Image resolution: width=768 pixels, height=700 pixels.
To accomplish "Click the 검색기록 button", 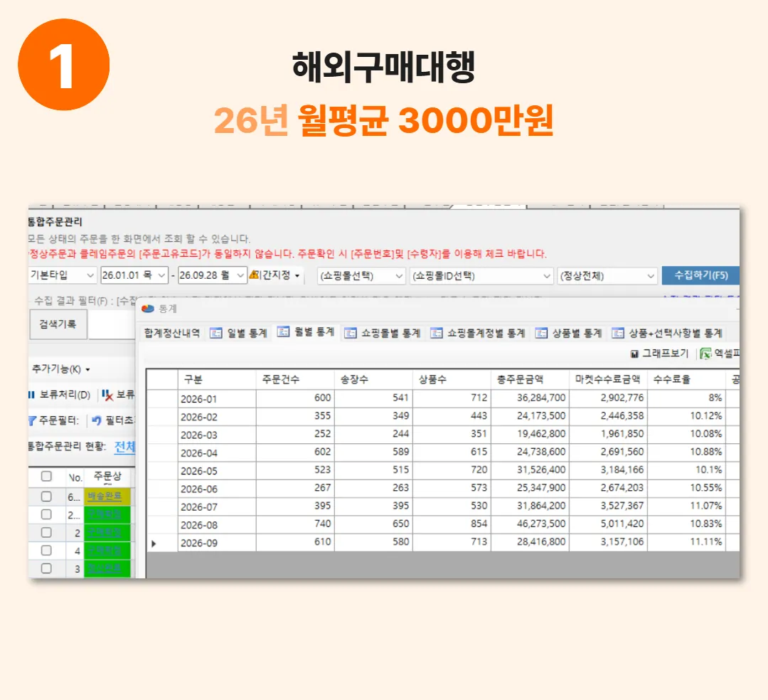I will point(58,324).
